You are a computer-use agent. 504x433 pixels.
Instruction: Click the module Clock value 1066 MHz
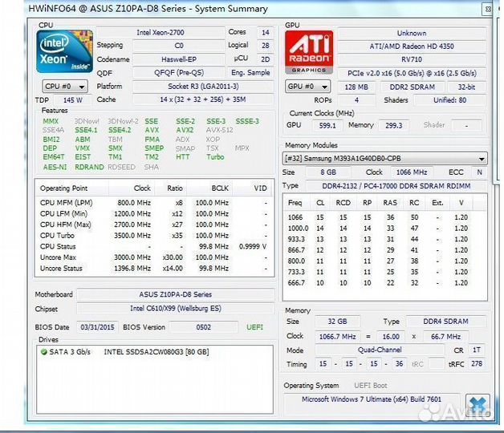[x=412, y=172]
